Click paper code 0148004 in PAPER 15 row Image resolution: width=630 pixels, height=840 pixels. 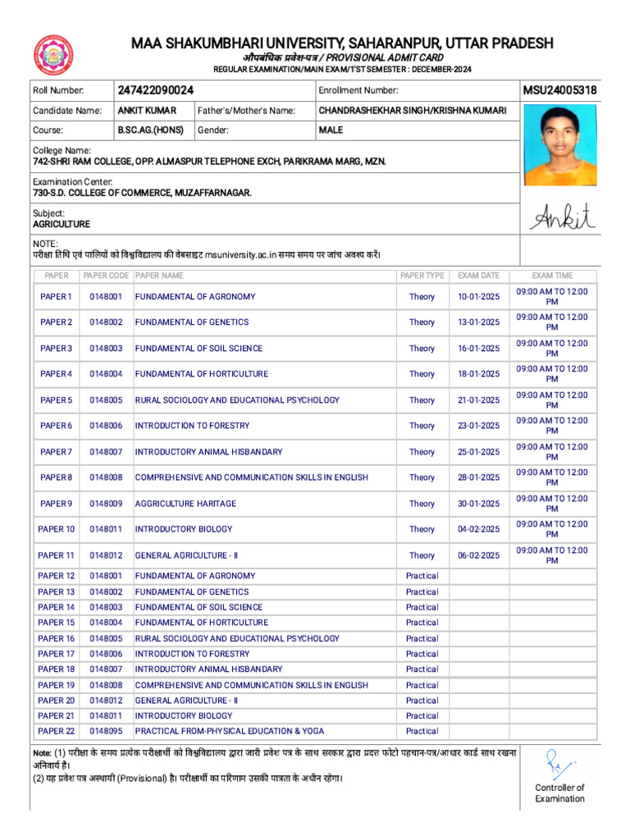(106, 623)
